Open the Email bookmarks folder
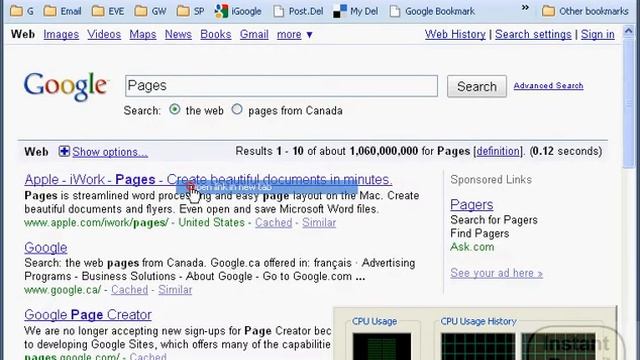640x360 pixels. pyautogui.click(x=62, y=11)
